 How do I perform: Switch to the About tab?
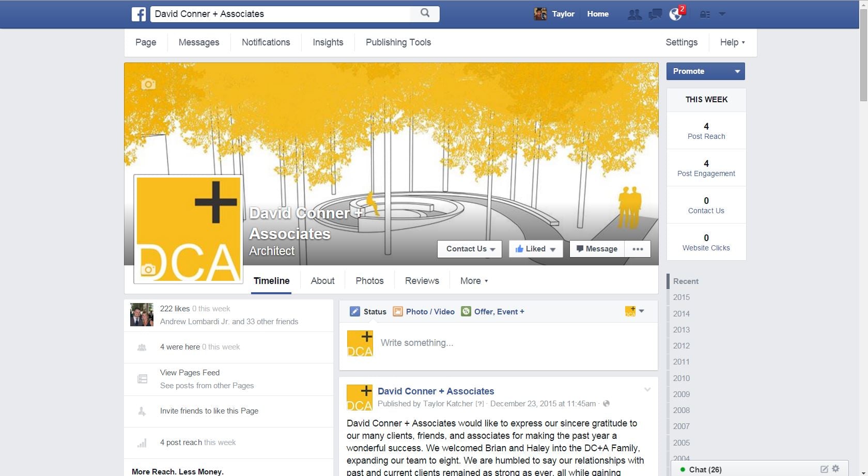[x=322, y=281]
